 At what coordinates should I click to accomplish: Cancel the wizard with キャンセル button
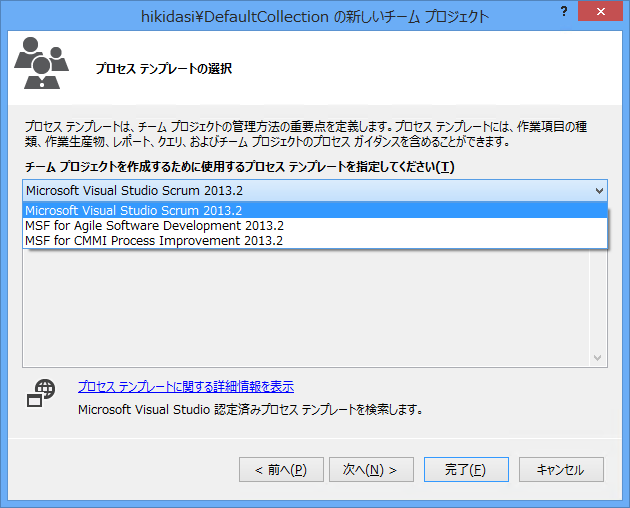561,469
